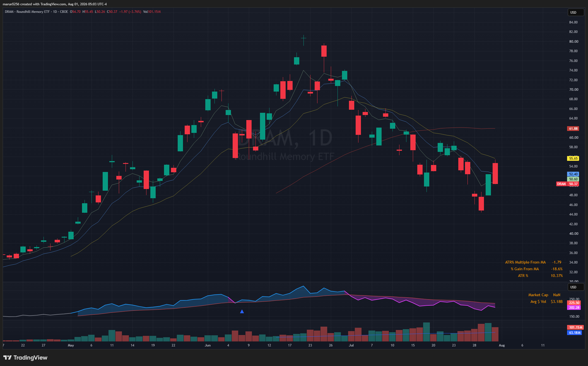588x366 pixels.
Task: Click the 80.00 price scale label
Action: [573, 42]
